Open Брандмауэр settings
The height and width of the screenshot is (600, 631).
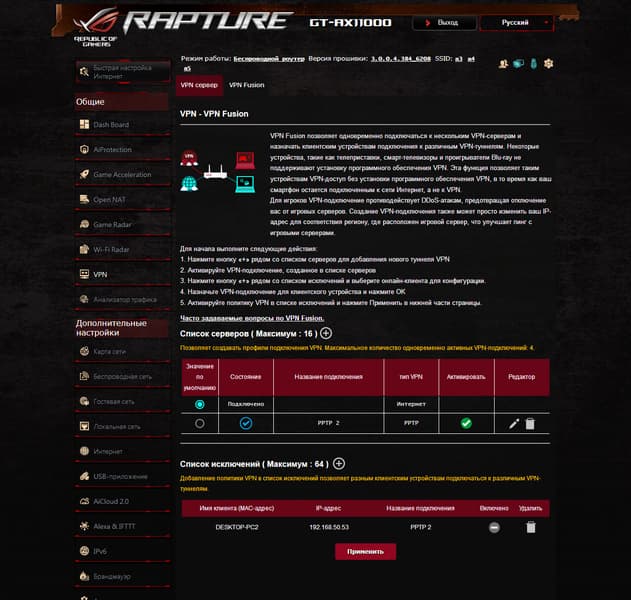(x=122, y=576)
